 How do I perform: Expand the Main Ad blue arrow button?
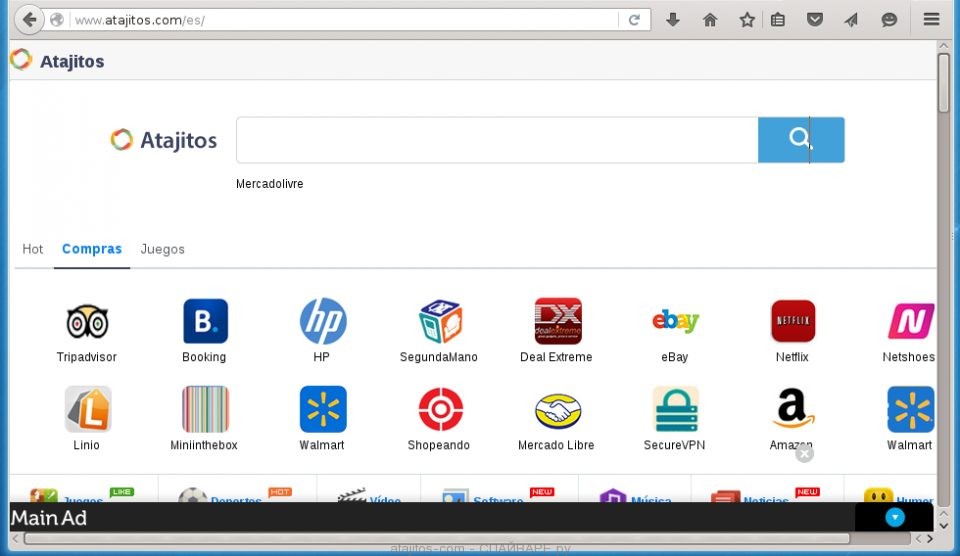point(895,517)
